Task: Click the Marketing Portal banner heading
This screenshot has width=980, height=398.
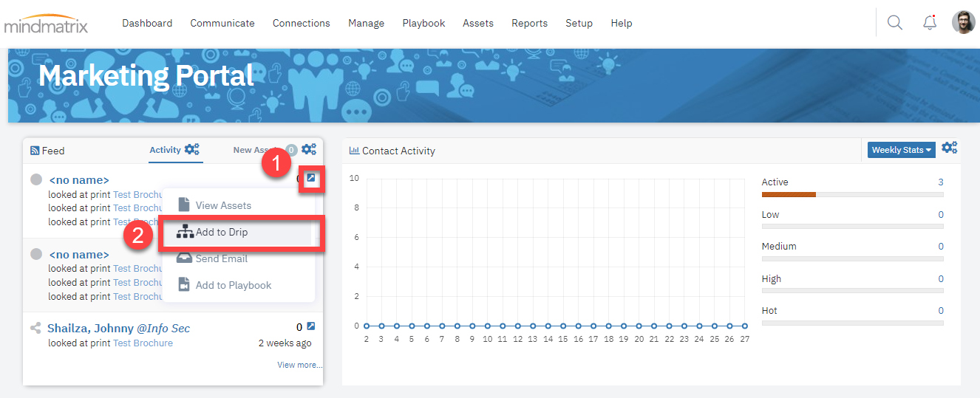Action: click(146, 75)
